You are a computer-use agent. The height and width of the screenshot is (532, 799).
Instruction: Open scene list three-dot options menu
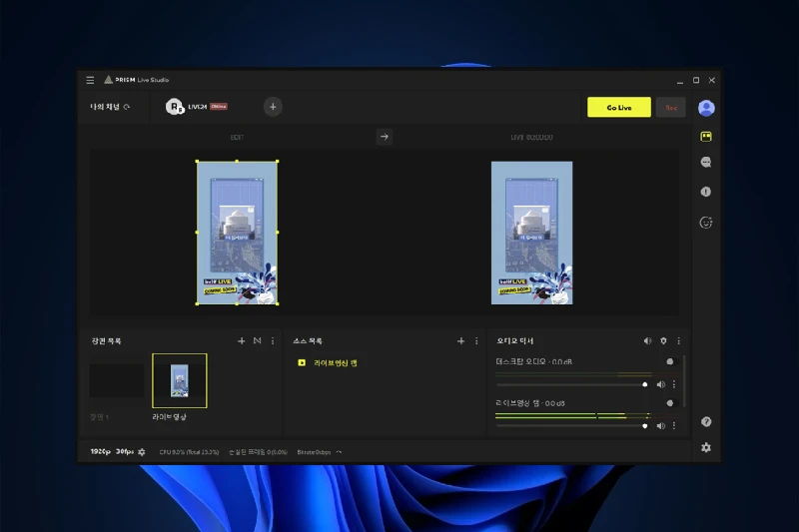pos(273,341)
